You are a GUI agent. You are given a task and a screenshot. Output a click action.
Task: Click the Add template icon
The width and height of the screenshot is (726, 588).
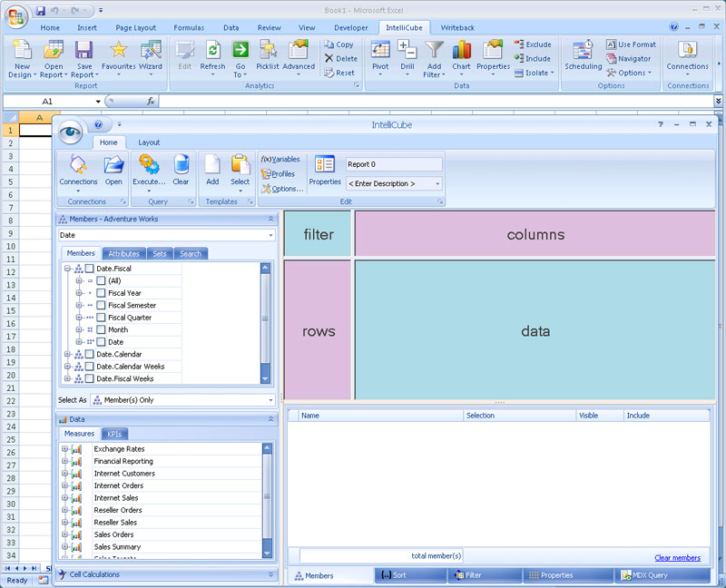(212, 165)
